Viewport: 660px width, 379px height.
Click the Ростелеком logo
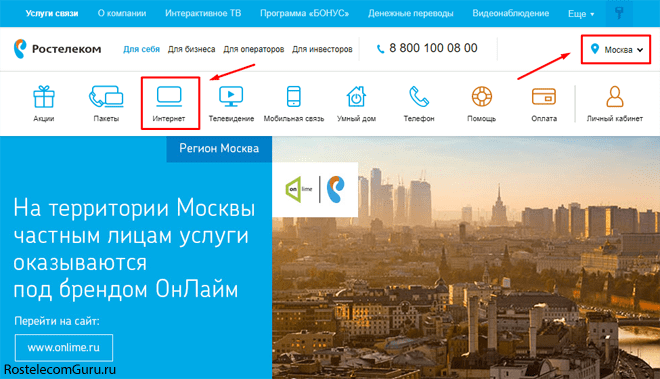(57, 49)
